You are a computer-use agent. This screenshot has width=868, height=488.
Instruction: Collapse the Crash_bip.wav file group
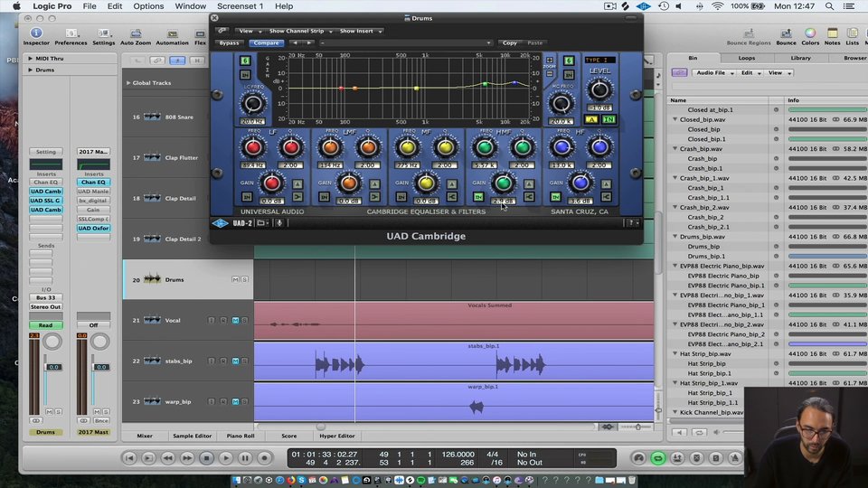coord(675,149)
